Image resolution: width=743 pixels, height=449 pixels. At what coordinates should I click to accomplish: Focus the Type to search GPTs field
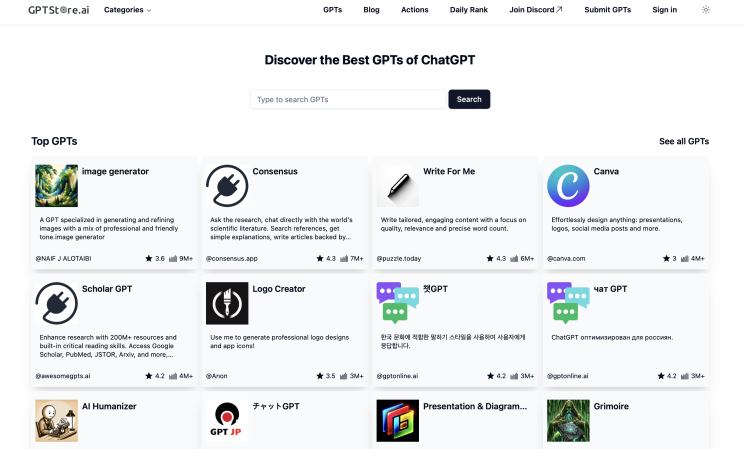point(348,99)
